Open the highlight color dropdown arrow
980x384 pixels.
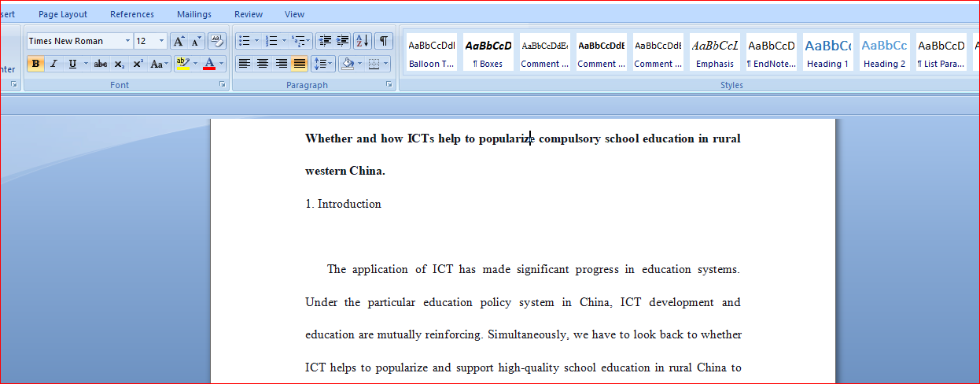pos(193,64)
